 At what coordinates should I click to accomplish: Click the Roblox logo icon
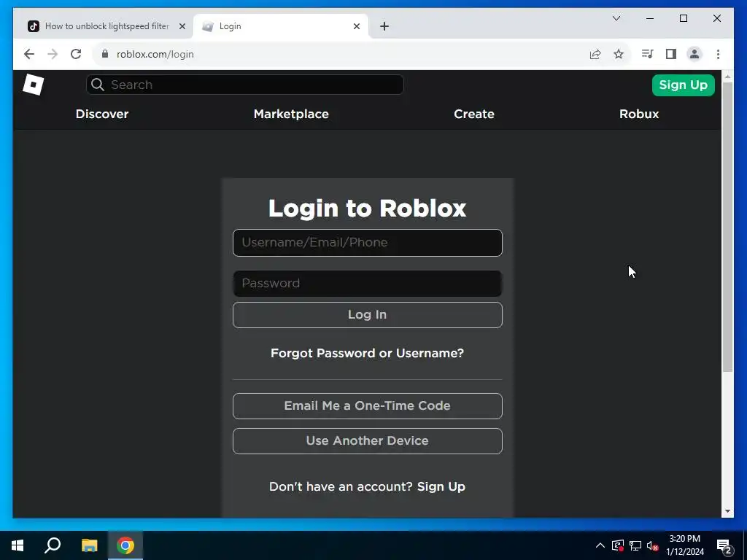34,85
